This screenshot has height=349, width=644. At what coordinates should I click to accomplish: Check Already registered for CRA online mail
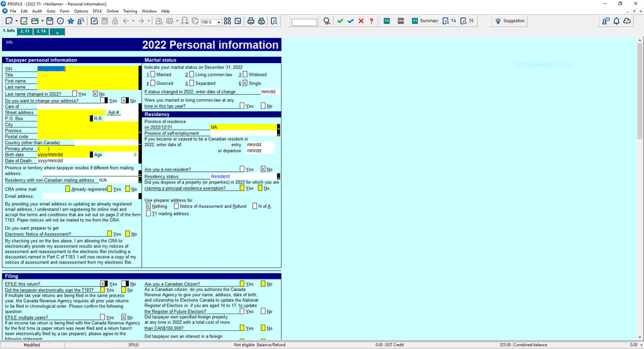67,189
